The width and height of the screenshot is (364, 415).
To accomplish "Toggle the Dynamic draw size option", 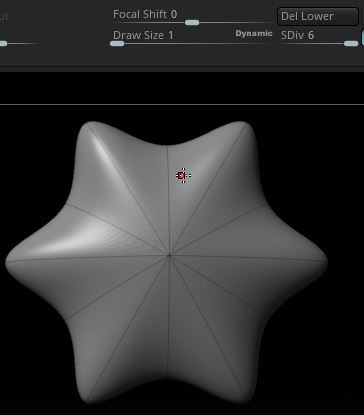I will (x=254, y=33).
